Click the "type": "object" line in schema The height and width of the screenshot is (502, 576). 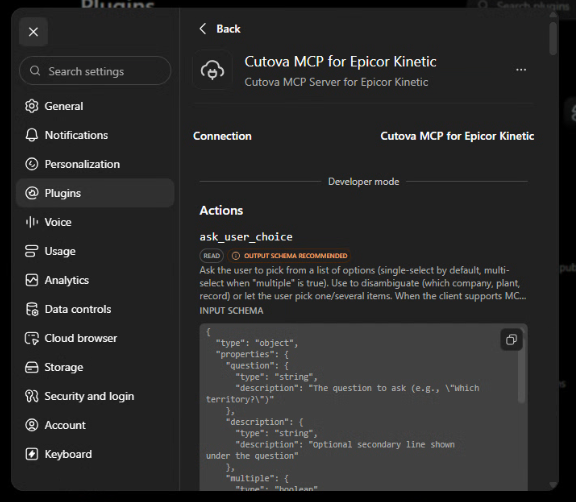tap(257, 343)
